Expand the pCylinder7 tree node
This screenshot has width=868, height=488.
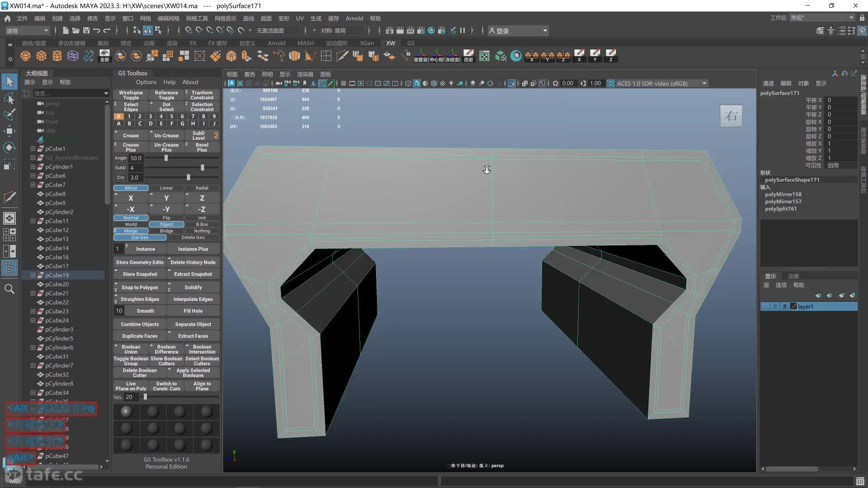click(33, 366)
